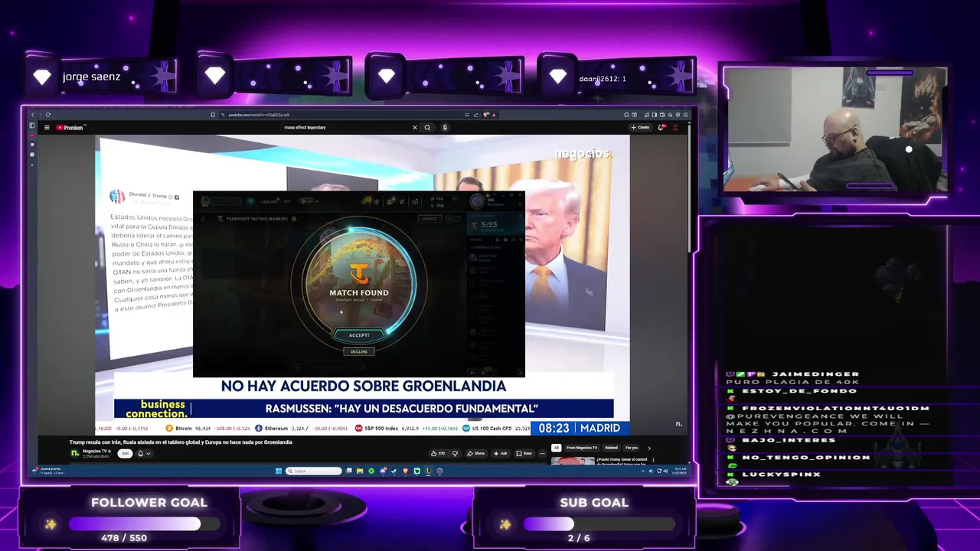
Task: Open the taskbar clock and date
Action: click(x=680, y=471)
